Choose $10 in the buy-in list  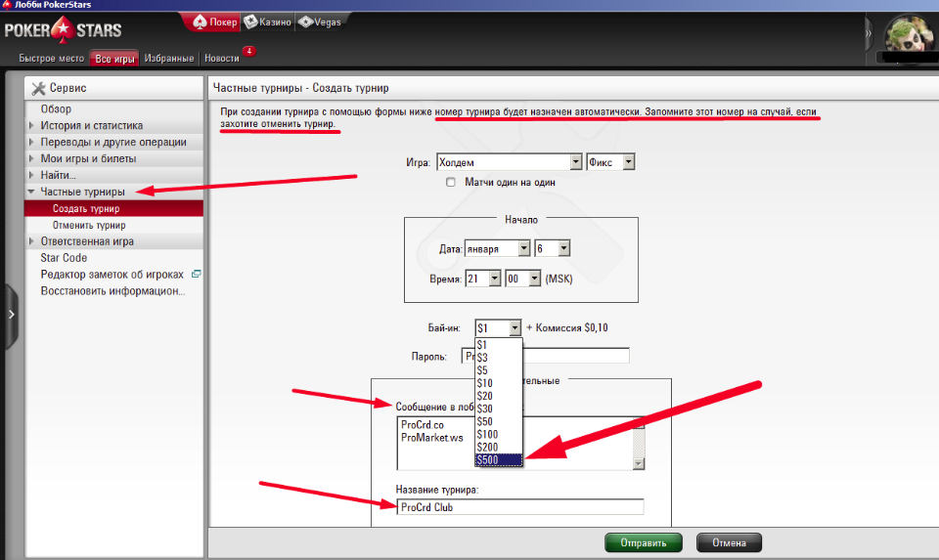pos(498,383)
